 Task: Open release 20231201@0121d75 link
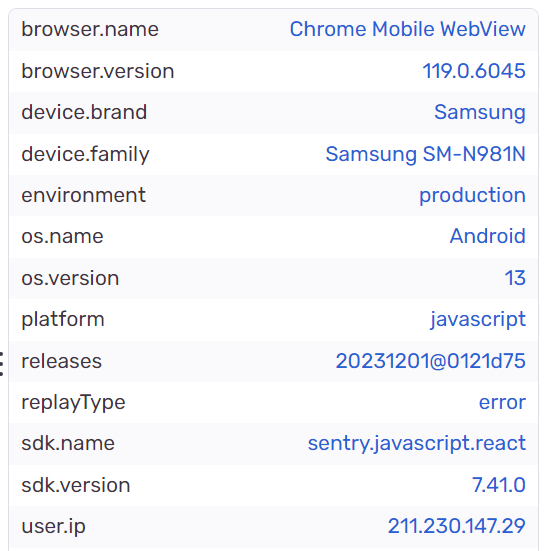pos(430,361)
